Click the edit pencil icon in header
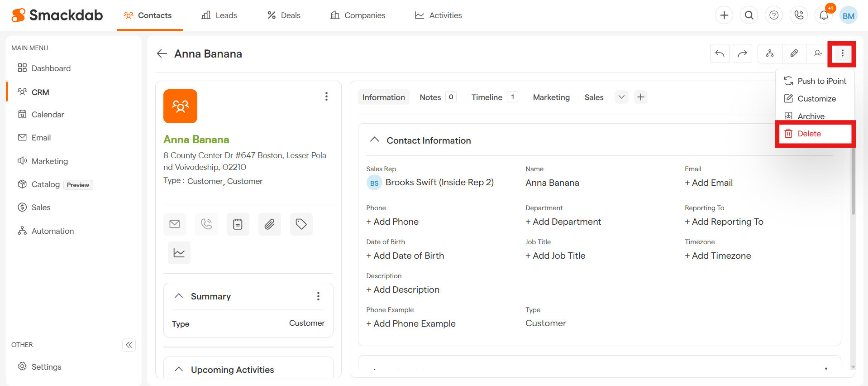Viewport: 868px width, 386px height. coord(794,53)
